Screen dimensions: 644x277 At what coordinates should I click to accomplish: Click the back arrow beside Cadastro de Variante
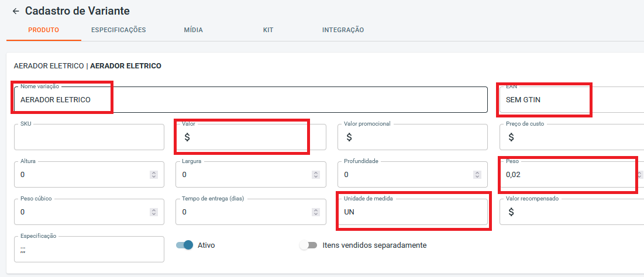point(16,11)
